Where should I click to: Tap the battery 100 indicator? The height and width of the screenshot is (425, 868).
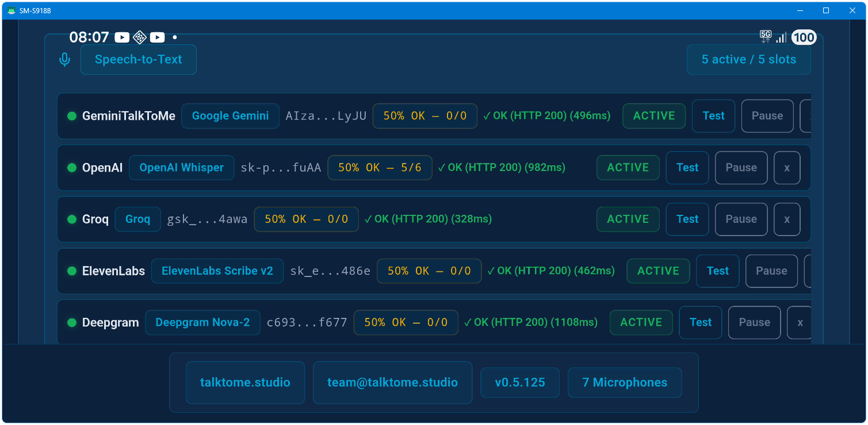(804, 37)
